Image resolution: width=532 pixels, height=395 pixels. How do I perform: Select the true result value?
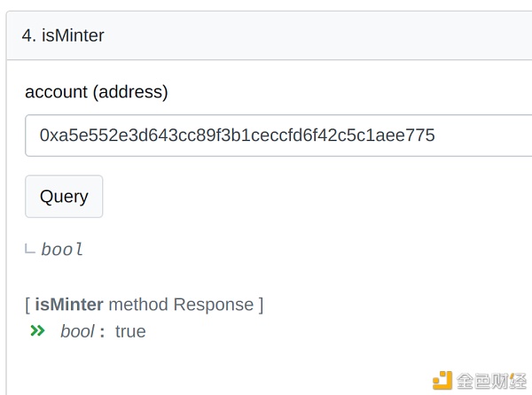point(130,331)
